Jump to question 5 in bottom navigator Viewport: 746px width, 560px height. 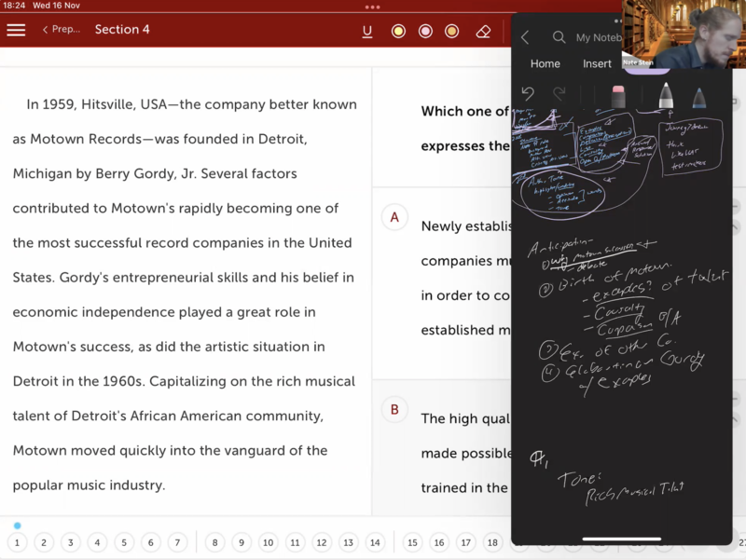tap(124, 542)
